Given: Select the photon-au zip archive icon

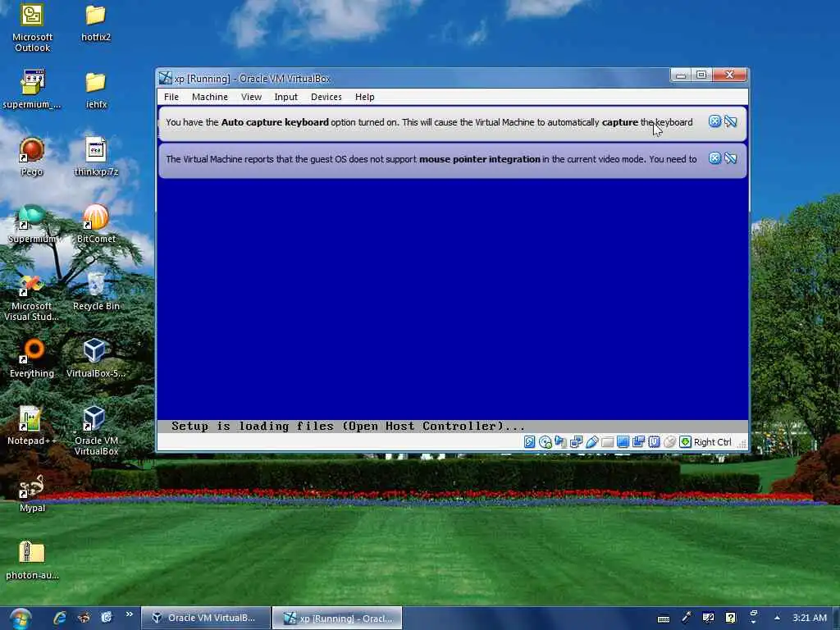Looking at the screenshot, I should (x=32, y=560).
